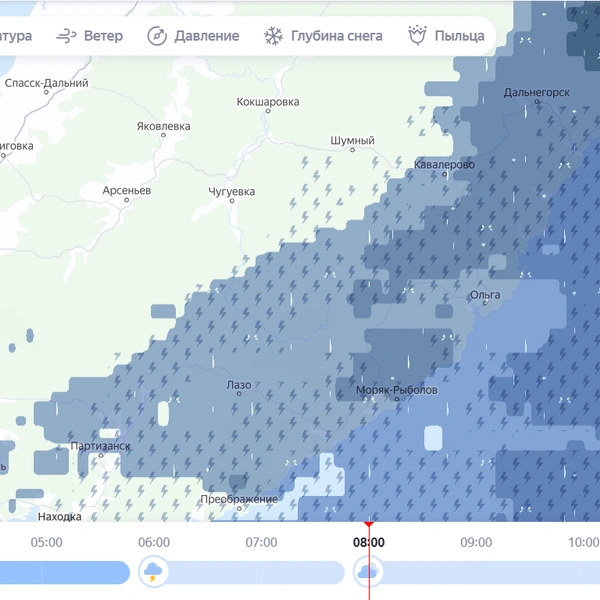Click the red time indicator handle
The width and height of the screenshot is (600, 600).
(x=369, y=524)
